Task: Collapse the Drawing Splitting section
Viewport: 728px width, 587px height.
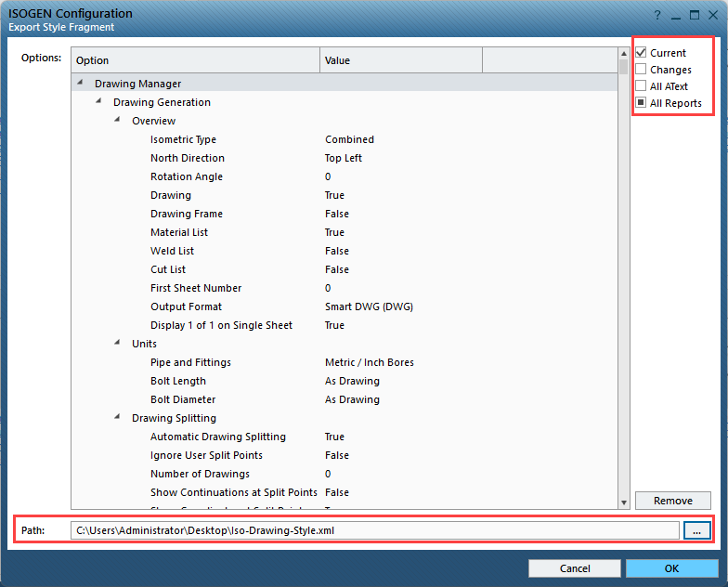Action: click(x=118, y=418)
